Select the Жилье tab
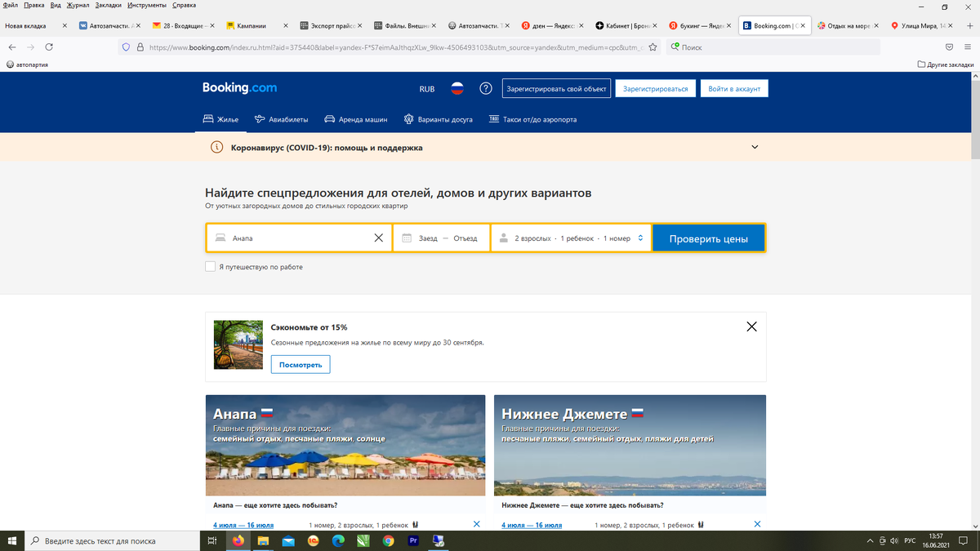This screenshot has height=551, width=980. [220, 120]
